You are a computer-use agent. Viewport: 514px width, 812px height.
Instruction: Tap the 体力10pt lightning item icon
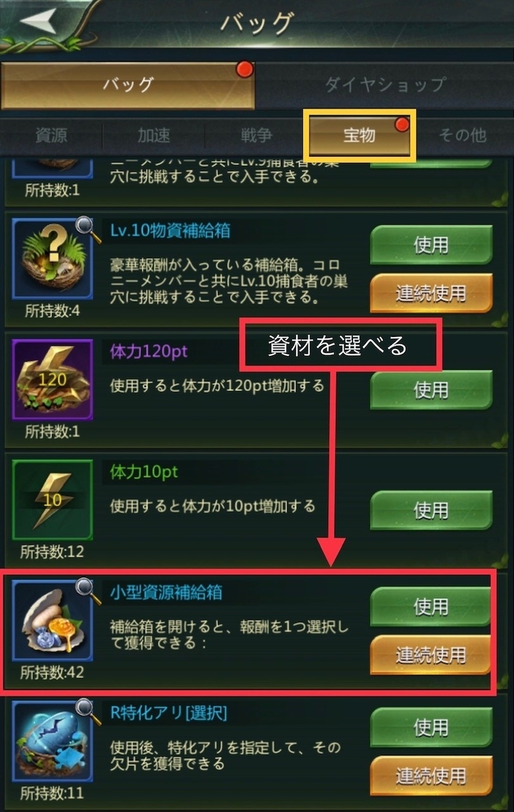tap(53, 501)
